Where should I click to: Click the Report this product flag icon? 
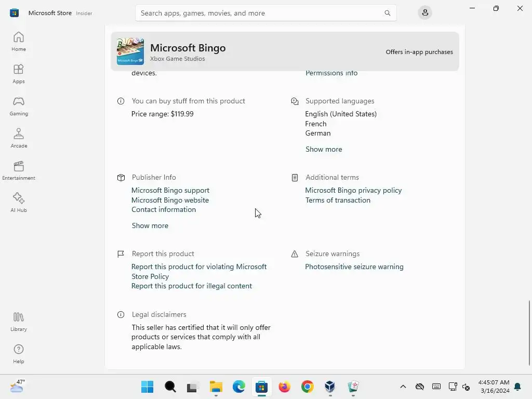(121, 254)
